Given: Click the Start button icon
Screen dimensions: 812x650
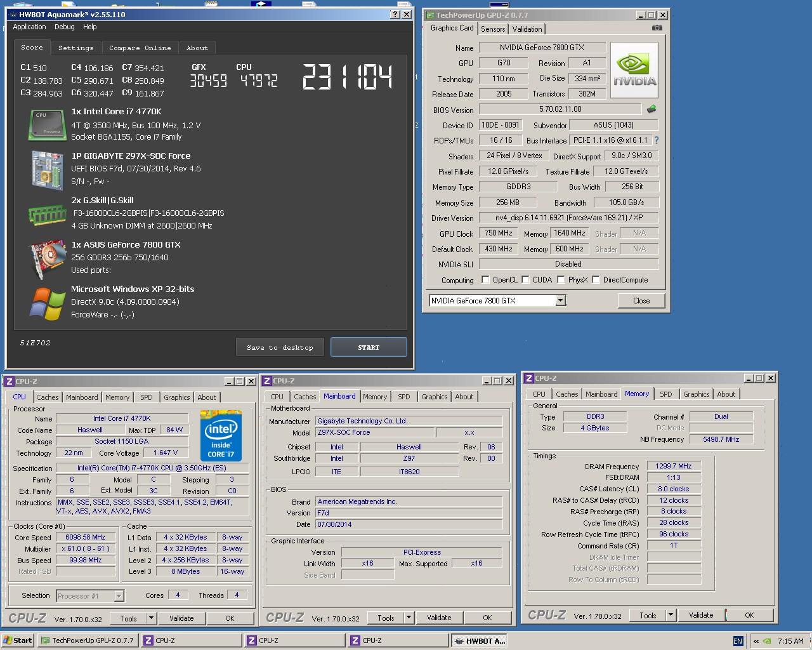Looking at the screenshot, I should pos(8,640).
